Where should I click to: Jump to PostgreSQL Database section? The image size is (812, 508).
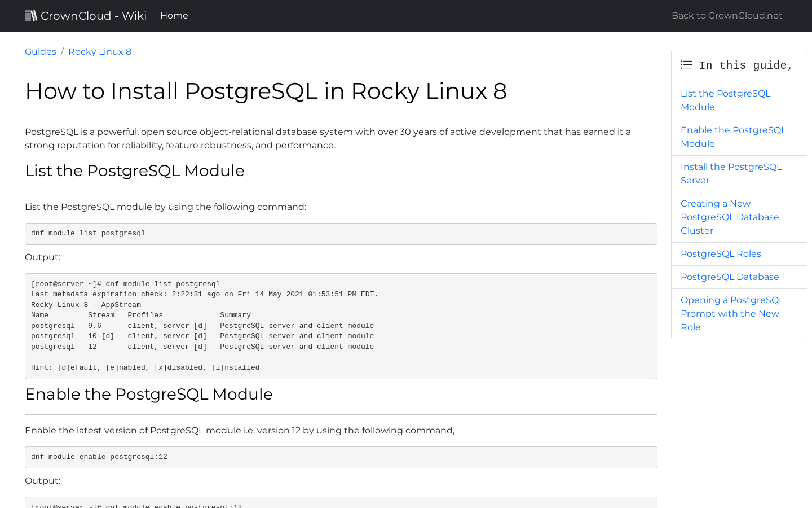739,277
